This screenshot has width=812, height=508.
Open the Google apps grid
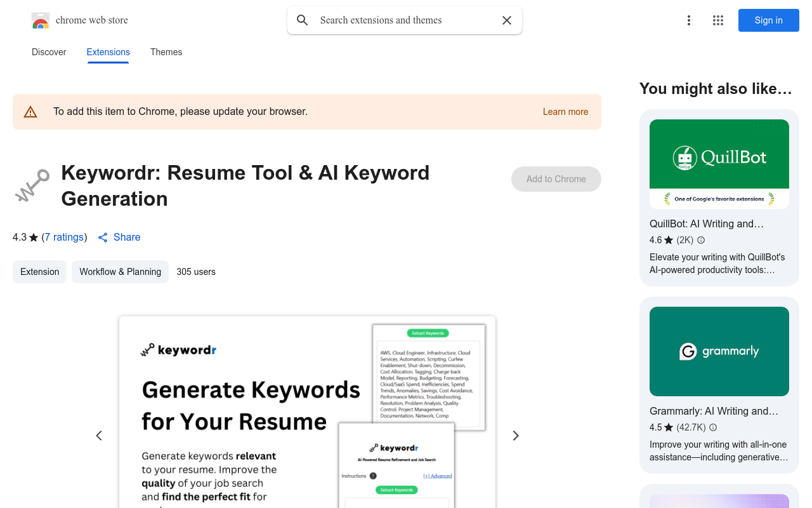point(718,20)
